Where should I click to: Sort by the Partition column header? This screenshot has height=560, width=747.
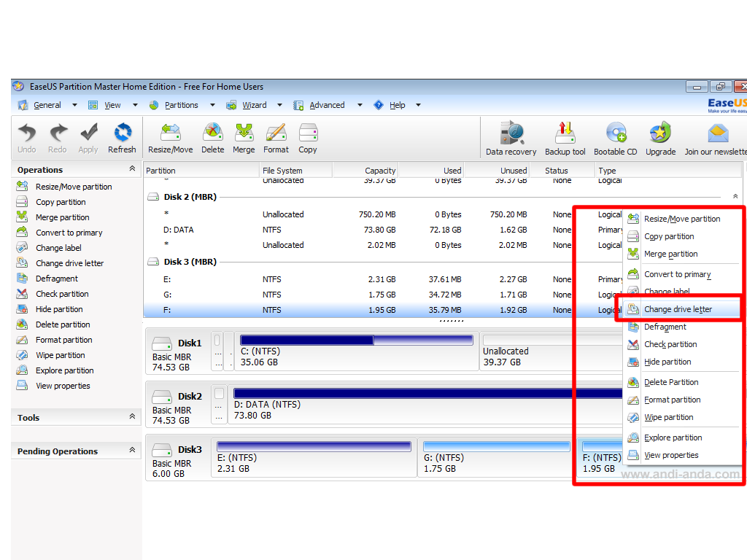point(201,171)
